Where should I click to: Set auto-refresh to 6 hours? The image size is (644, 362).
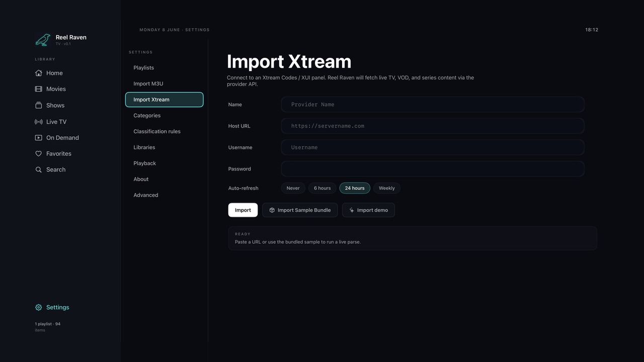[322, 188]
